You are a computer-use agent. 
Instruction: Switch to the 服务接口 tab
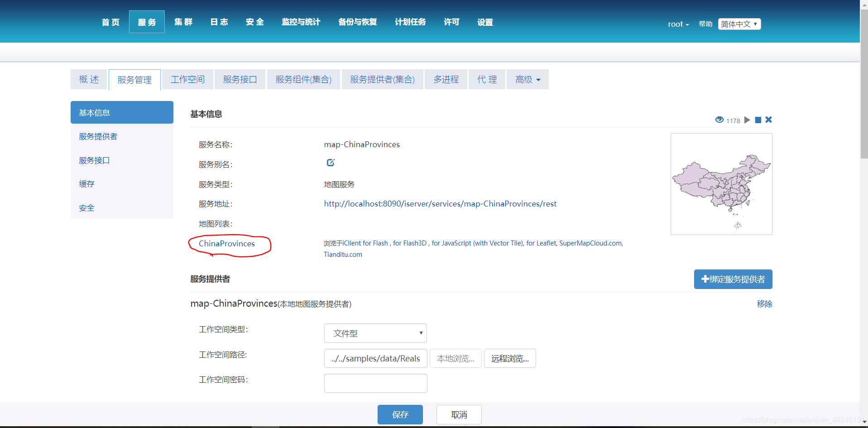240,79
